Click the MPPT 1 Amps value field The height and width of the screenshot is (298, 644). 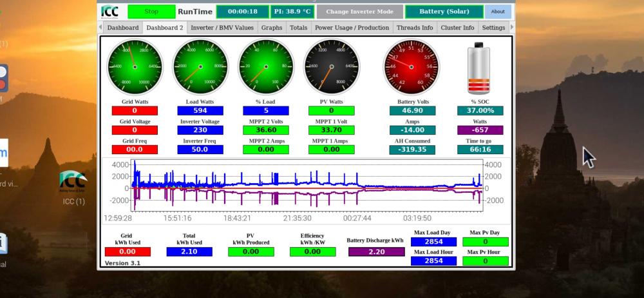(x=332, y=150)
